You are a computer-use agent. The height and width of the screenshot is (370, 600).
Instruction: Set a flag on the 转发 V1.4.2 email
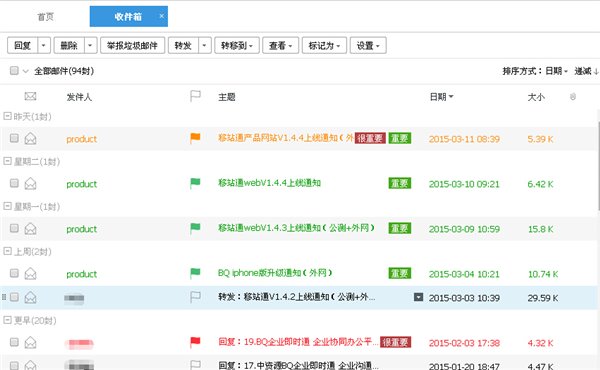coord(195,297)
